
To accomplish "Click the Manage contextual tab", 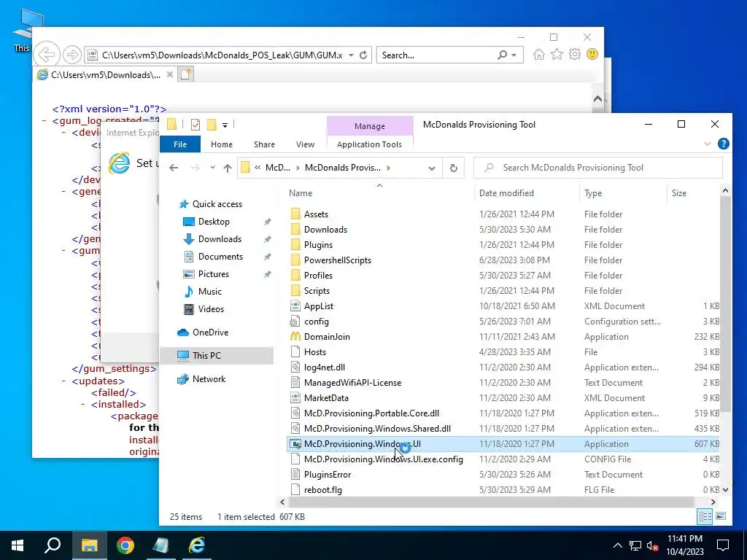I will 370,126.
